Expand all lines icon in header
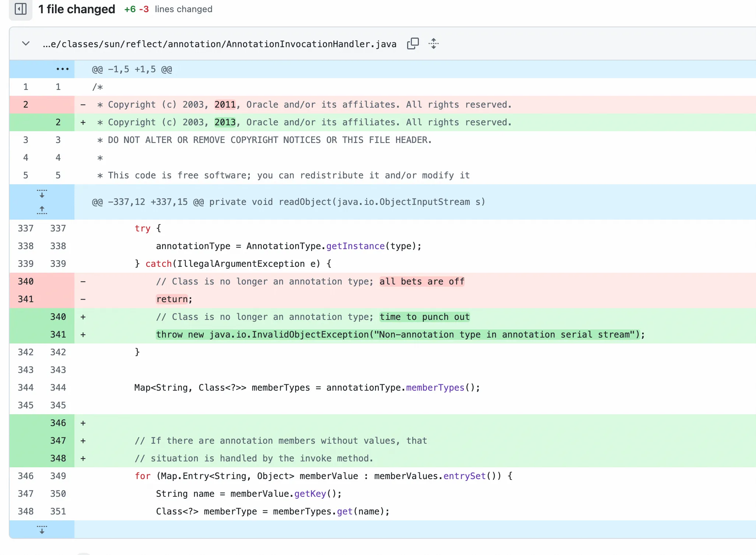 [434, 43]
